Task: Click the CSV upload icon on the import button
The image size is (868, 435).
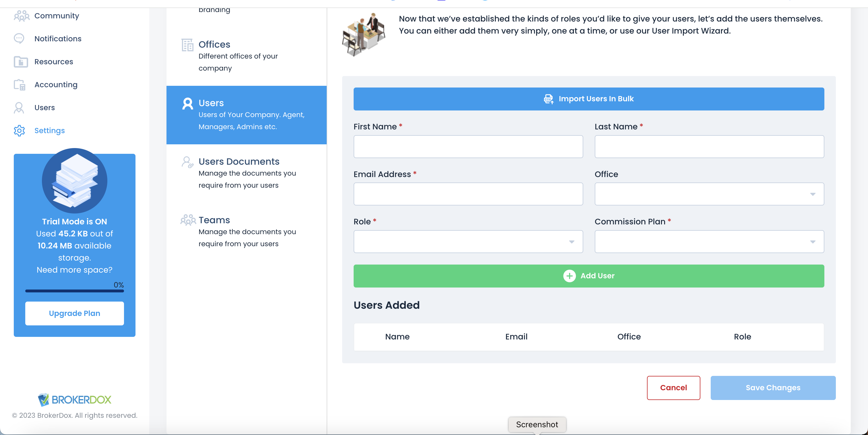Action: pos(549,99)
